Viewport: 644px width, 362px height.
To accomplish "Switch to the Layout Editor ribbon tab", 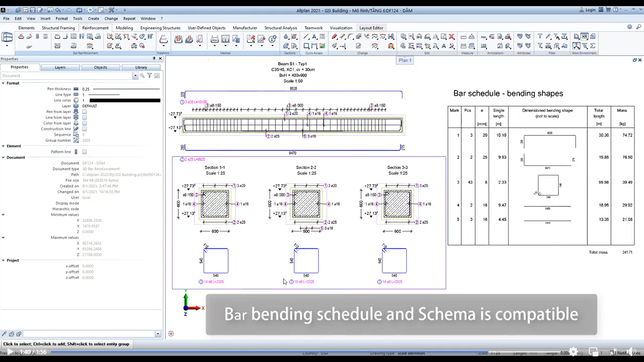I will (372, 28).
